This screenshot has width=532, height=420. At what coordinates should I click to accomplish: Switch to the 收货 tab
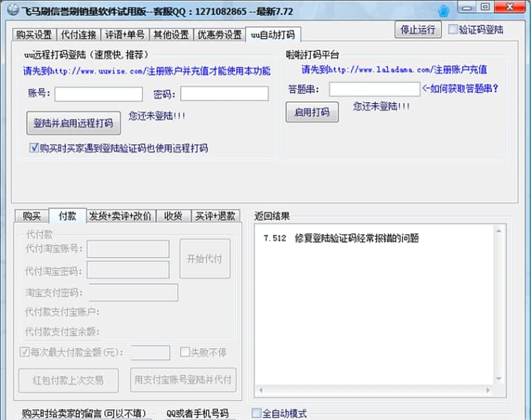pyautogui.click(x=173, y=216)
